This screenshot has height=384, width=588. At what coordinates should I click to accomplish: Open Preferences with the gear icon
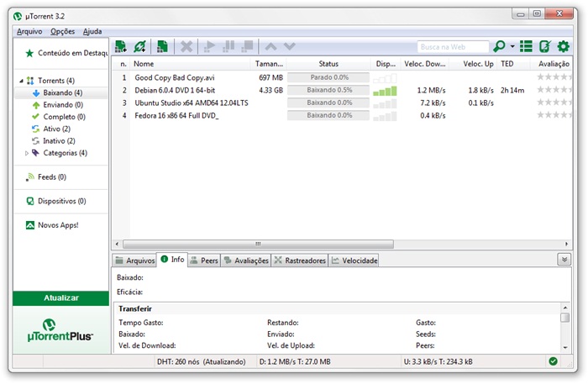point(564,47)
